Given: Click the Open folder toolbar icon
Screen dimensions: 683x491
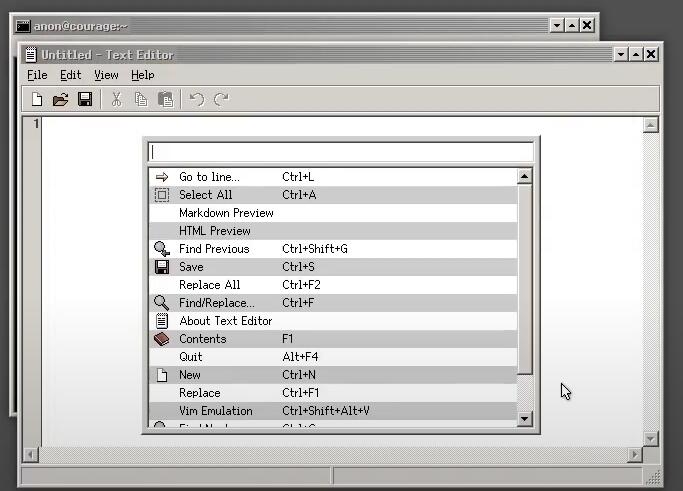Looking at the screenshot, I should pos(60,99).
